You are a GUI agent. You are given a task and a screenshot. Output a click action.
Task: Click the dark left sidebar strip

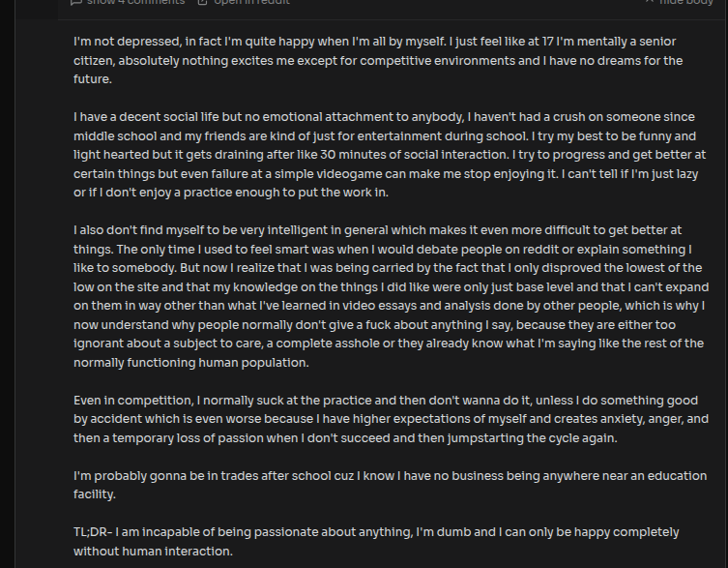click(7, 284)
